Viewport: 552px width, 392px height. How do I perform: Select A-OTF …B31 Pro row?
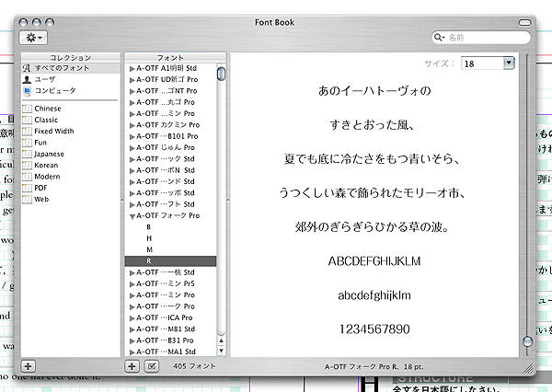pyautogui.click(x=171, y=340)
